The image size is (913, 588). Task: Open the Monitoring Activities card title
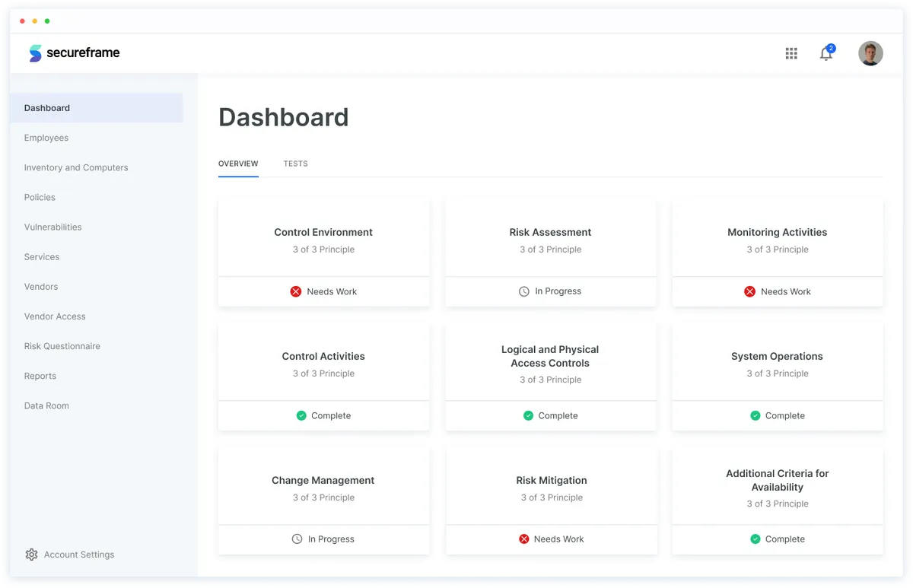pos(777,232)
